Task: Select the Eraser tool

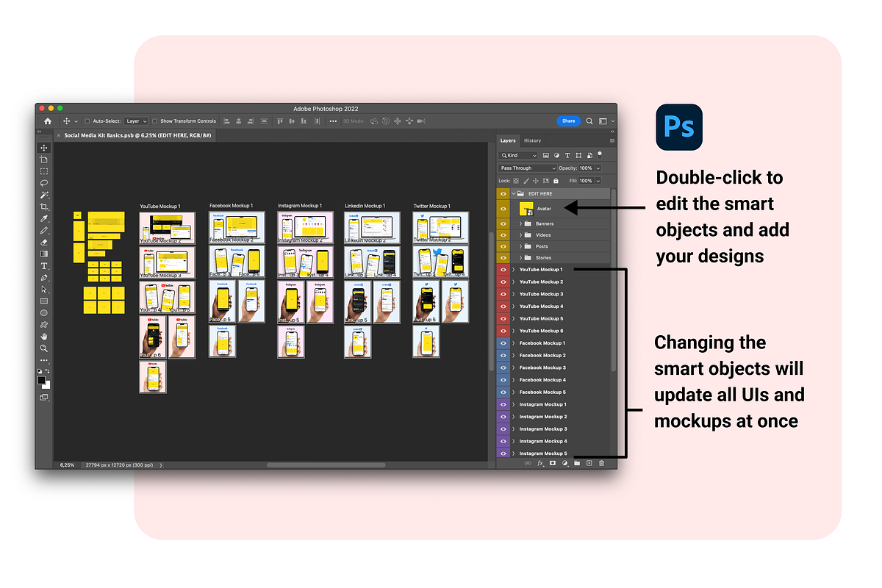Action: pyautogui.click(x=44, y=242)
